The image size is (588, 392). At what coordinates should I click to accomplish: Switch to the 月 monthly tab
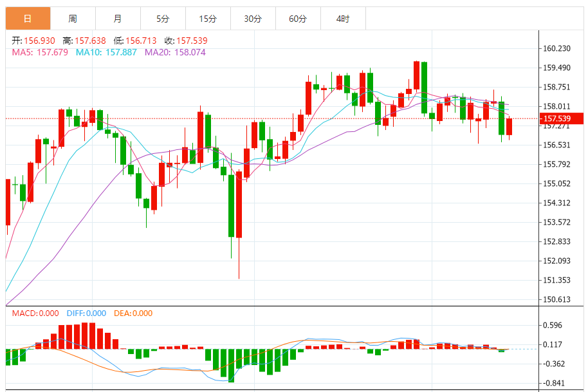[118, 19]
